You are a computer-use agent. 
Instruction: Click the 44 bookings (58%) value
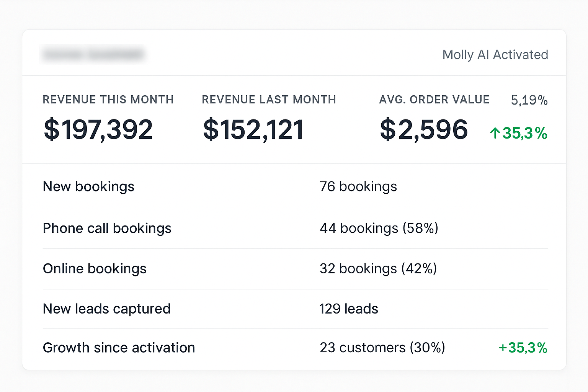click(x=379, y=228)
